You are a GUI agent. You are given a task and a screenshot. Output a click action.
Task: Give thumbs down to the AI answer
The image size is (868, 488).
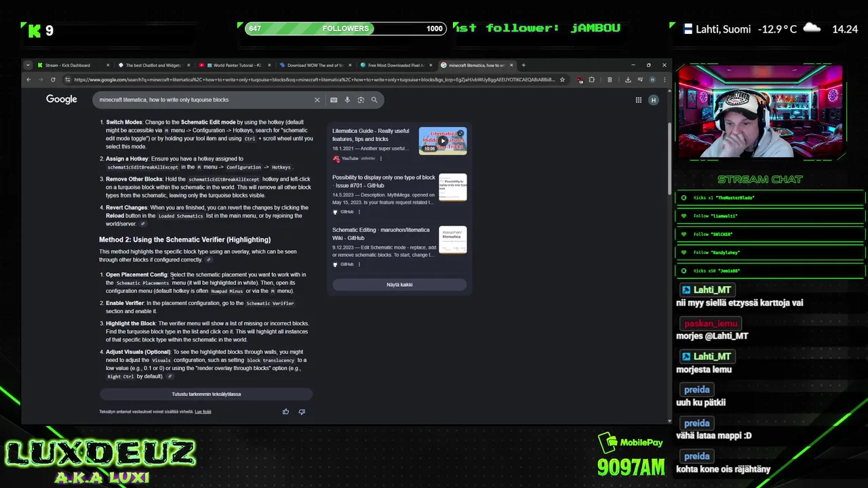point(302,411)
